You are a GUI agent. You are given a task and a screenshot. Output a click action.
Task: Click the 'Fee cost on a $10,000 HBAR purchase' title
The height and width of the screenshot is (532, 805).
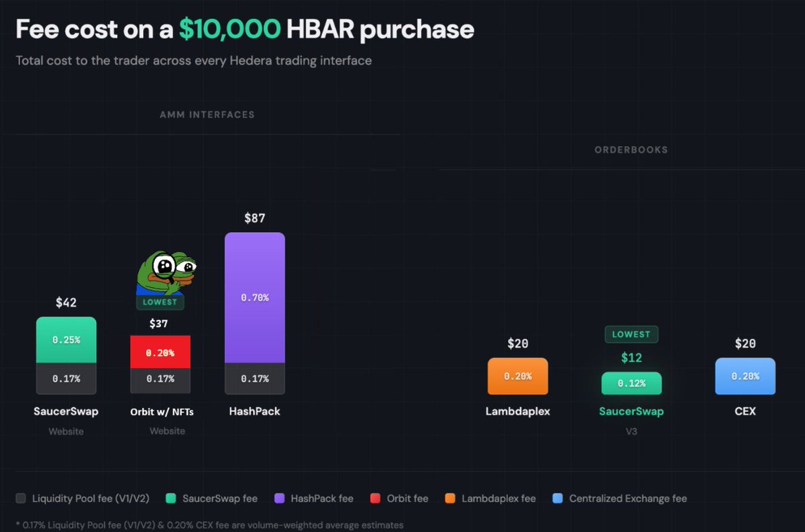point(245,30)
